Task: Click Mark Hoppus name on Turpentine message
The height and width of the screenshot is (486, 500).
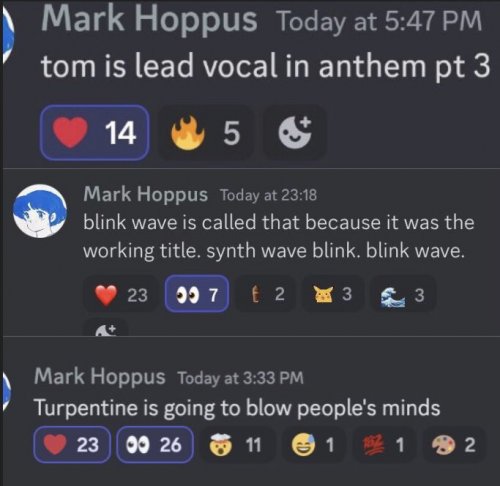Action: 100,377
